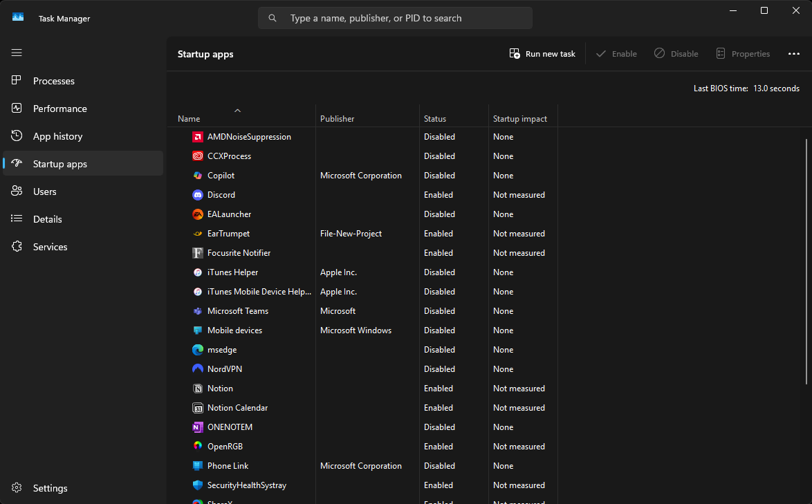The image size is (812, 504).
Task: Click the Properties toolbar button
Action: pyautogui.click(x=743, y=54)
